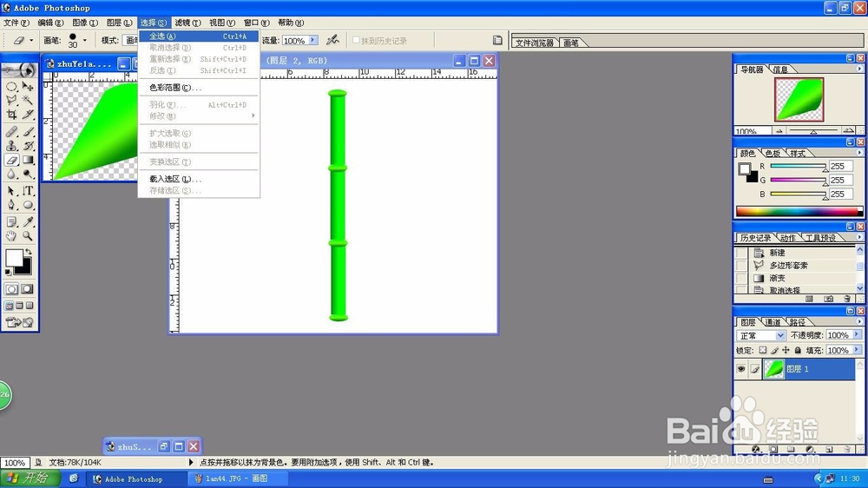Select the Type tool

pos(28,190)
